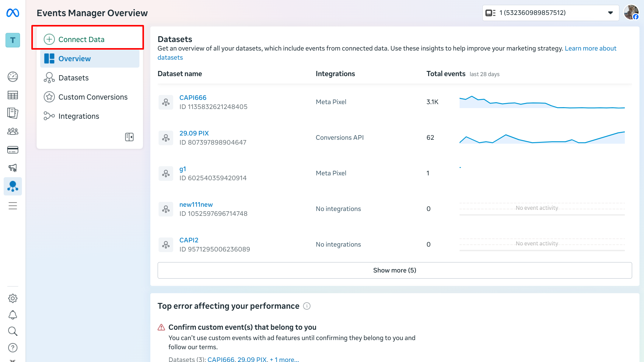The width and height of the screenshot is (644, 362).
Task: Click the Meta logo icon
Action: (13, 13)
